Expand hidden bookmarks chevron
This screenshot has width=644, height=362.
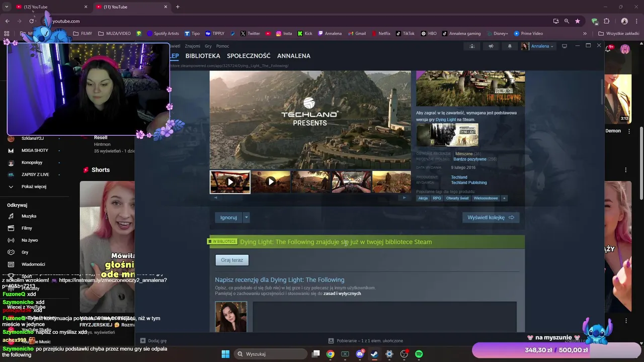(585, 34)
